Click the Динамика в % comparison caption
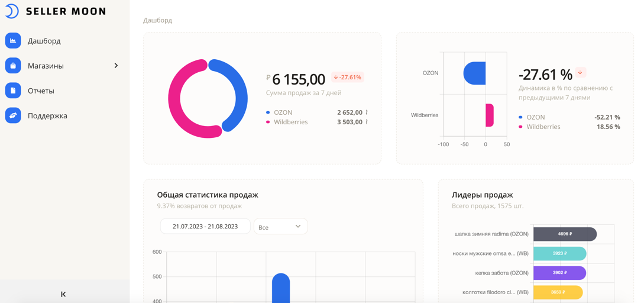The width and height of the screenshot is (644, 303). [x=565, y=93]
